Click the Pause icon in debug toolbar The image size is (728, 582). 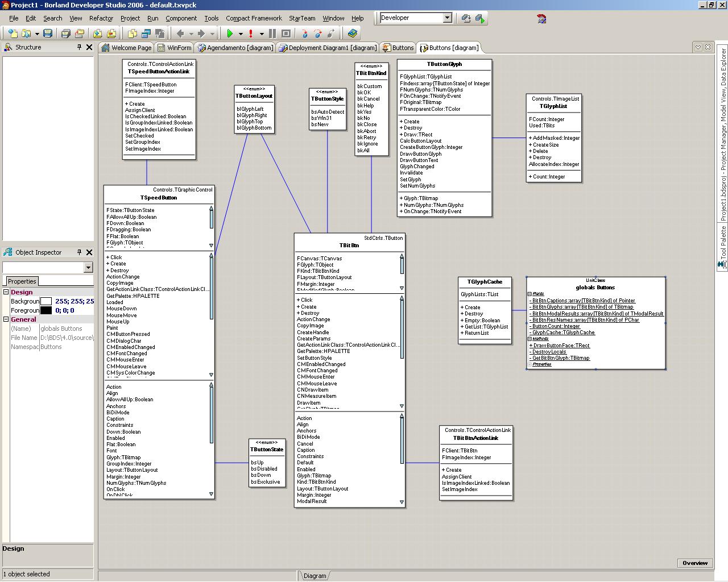(272, 34)
